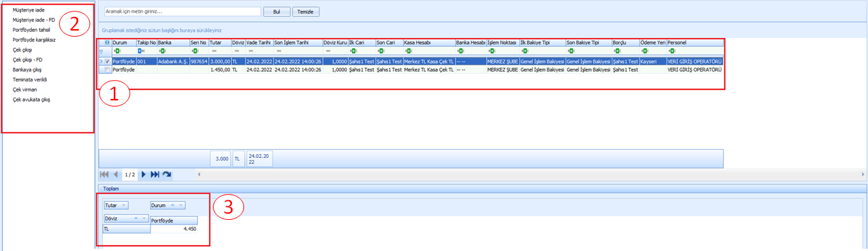
Task: Click the Toplam panel header
Action: point(483,189)
